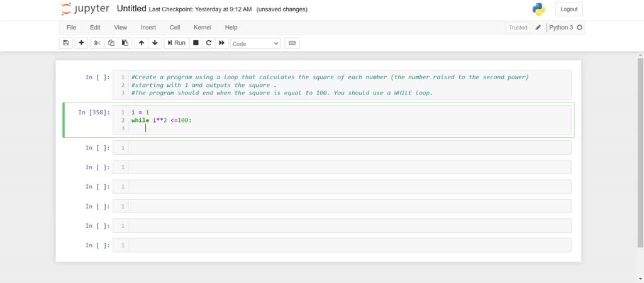The image size is (644, 283).
Task: Click the first empty cell below the while loop
Action: (x=349, y=148)
